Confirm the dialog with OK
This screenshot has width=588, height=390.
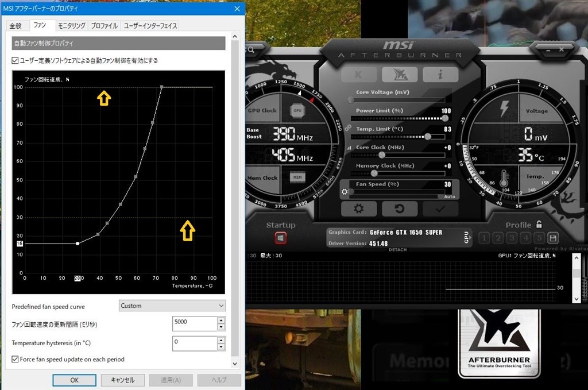[74, 380]
